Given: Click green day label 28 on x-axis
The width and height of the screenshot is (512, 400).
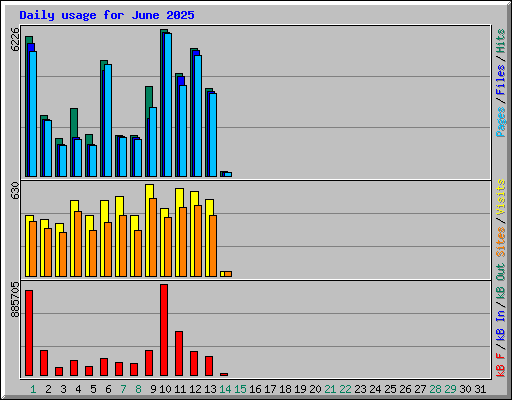Looking at the screenshot, I should [x=435, y=389].
